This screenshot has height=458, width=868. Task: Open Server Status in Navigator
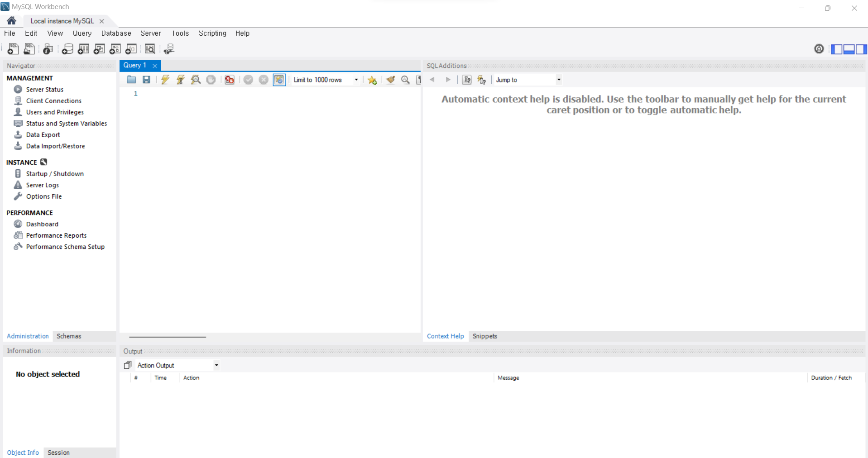[44, 90]
